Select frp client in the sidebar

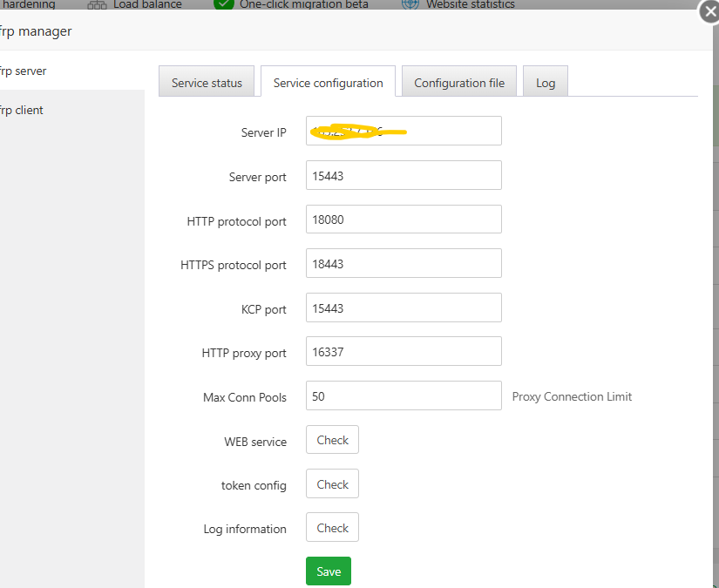pyautogui.click(x=72, y=111)
